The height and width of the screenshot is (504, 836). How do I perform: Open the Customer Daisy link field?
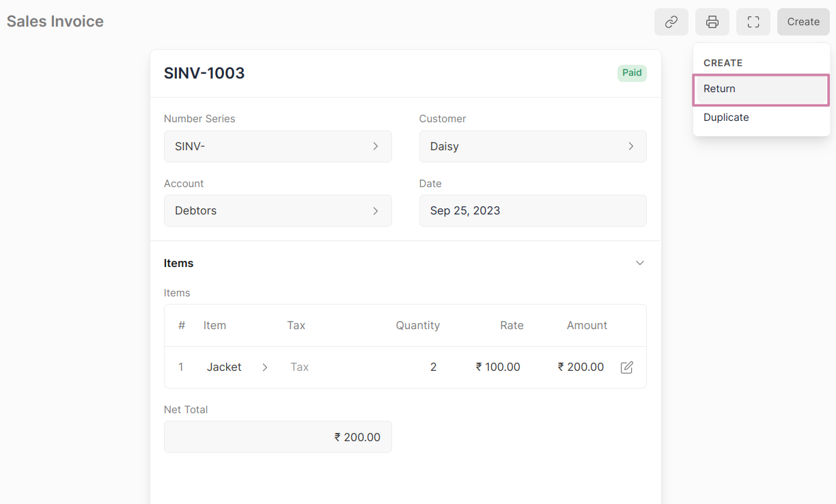pyautogui.click(x=532, y=146)
